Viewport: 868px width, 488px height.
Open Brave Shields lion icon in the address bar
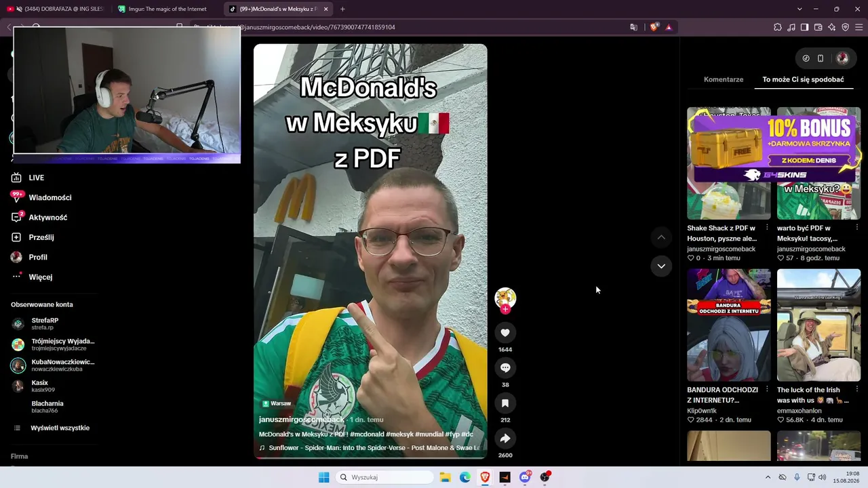(654, 27)
